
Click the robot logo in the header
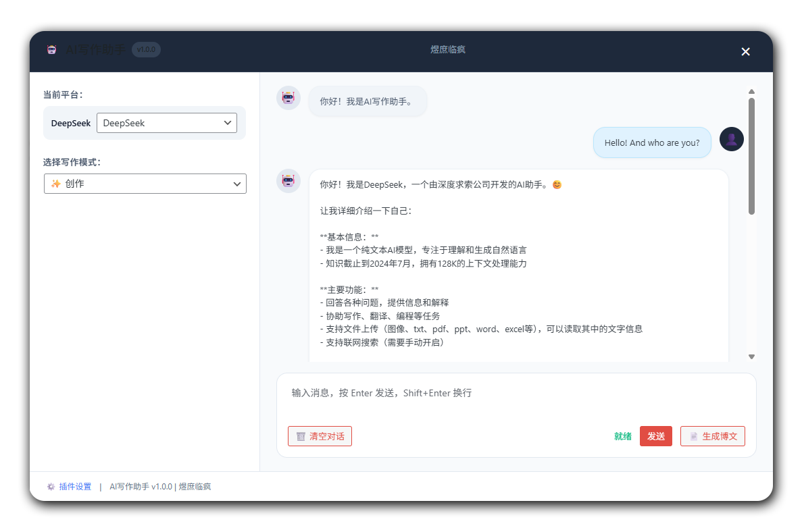(x=51, y=49)
